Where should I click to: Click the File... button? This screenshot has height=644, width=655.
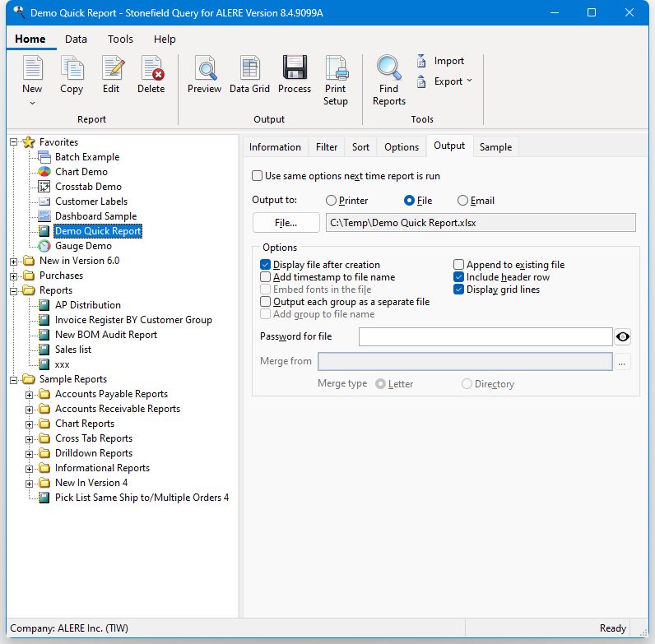pos(286,223)
